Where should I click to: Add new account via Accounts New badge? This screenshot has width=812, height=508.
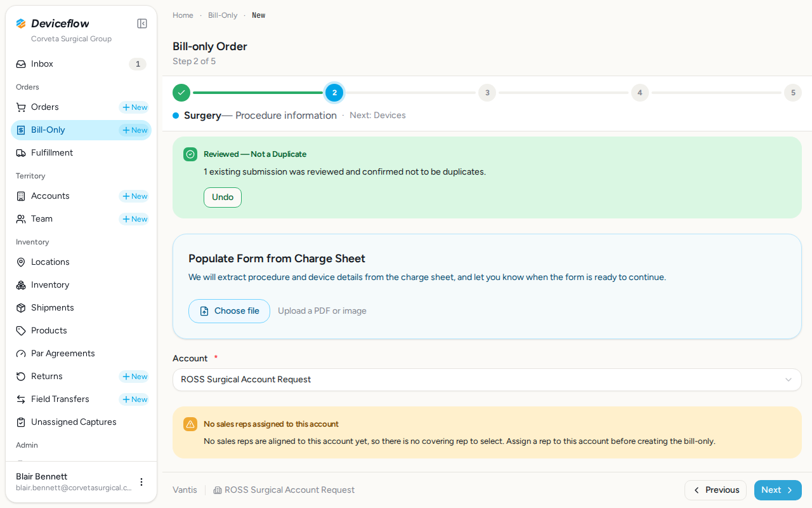coord(134,196)
